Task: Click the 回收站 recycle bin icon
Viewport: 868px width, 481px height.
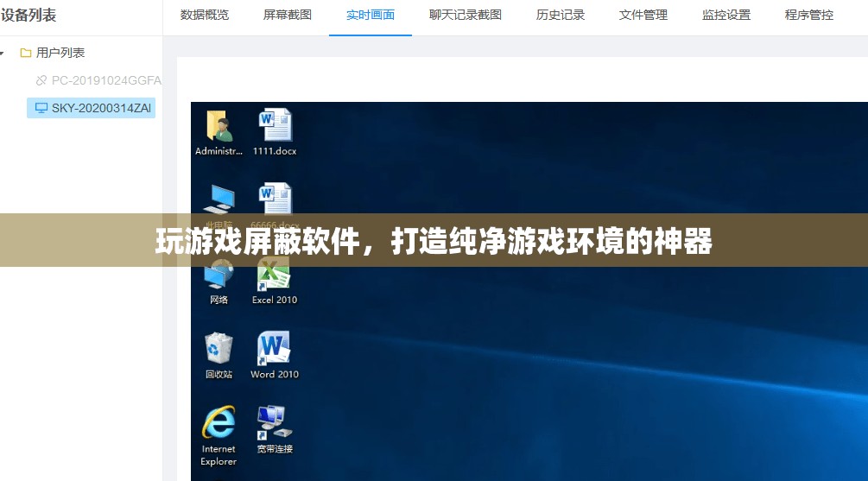Action: (x=219, y=348)
